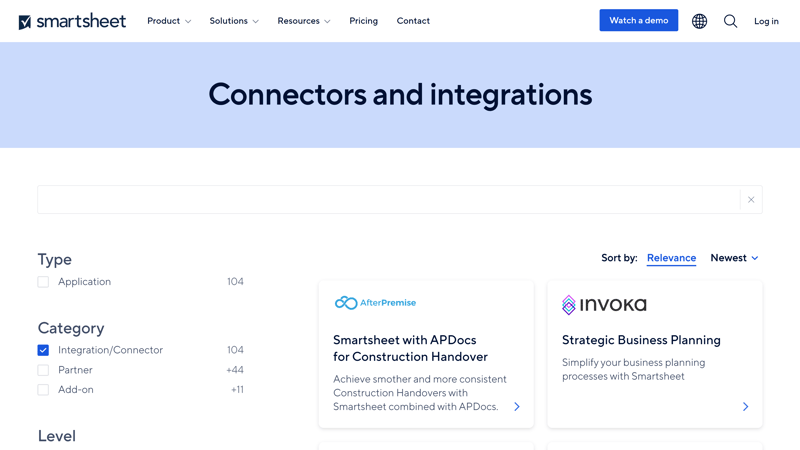Screen dimensions: 800x450
Task: Expand the Solutions menu
Action: [x=234, y=21]
